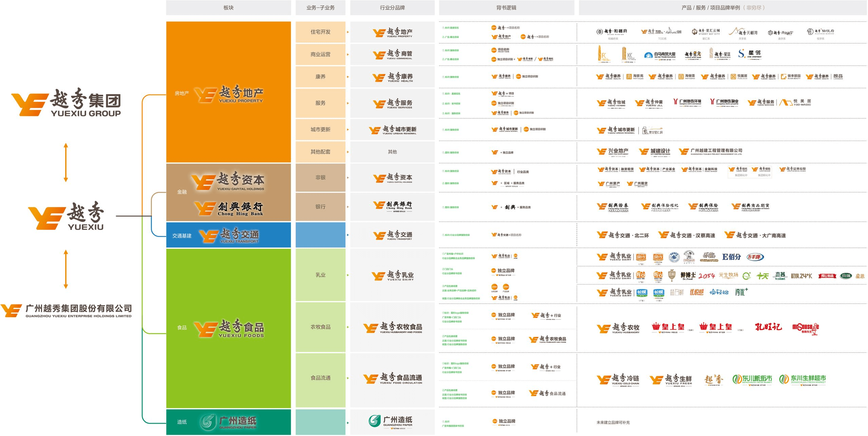Click the 广州越秀集团股份有限公司 company logo

66,311
